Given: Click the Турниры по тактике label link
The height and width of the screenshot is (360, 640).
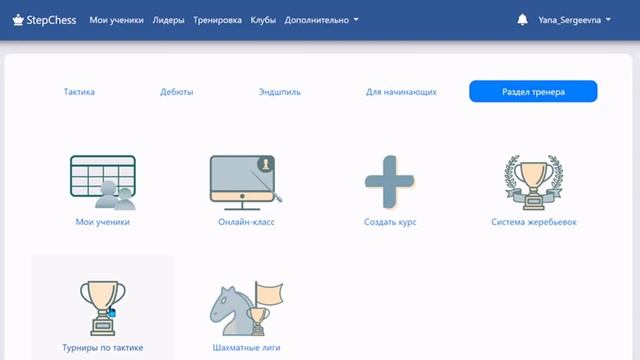Looking at the screenshot, I should [x=102, y=348].
